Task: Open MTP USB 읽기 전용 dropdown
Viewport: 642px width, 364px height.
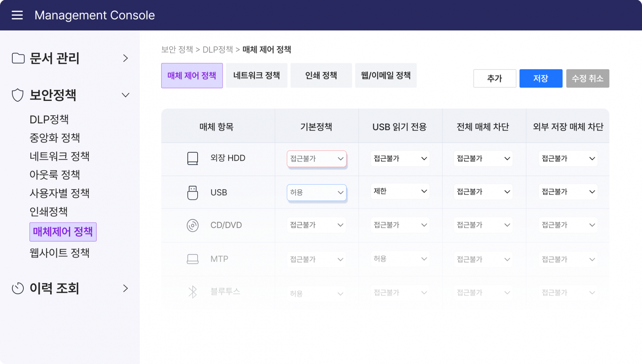Action: coord(400,259)
